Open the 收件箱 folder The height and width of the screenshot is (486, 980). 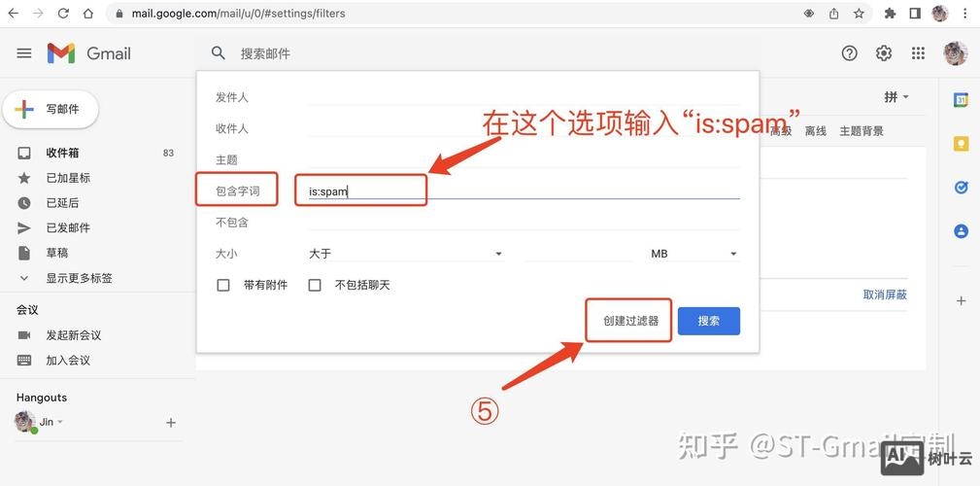click(62, 153)
